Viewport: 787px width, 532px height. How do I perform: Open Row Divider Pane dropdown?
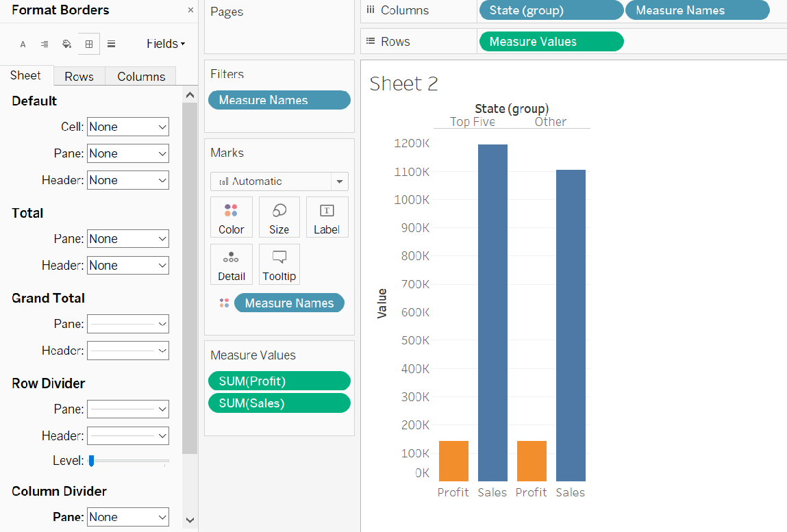point(128,409)
